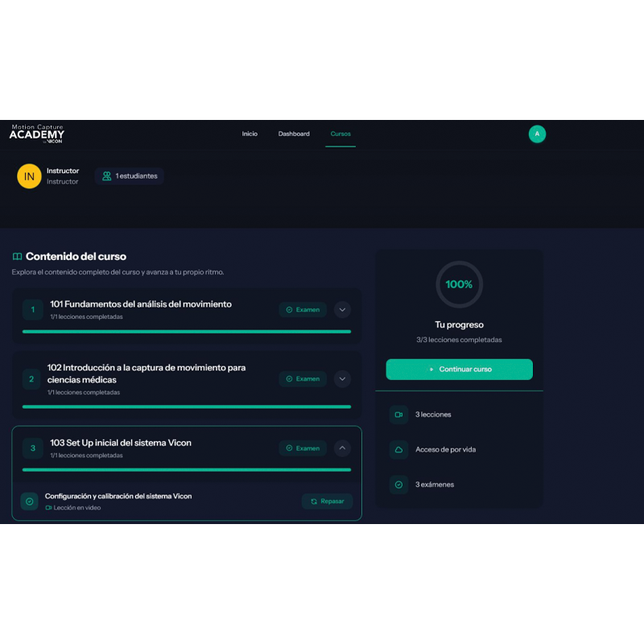Open Examen for module 101
644x644 pixels.
(303, 309)
